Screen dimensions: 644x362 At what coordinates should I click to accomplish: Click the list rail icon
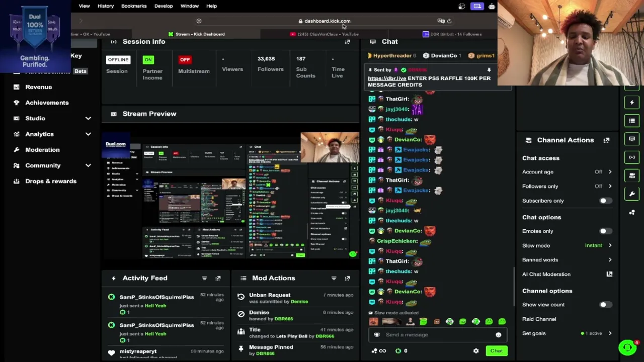632,121
